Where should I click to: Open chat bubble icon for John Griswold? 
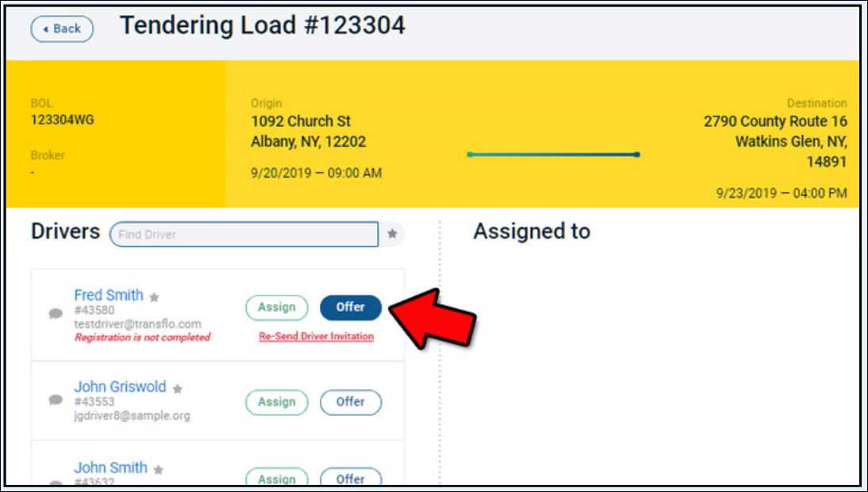[55, 400]
